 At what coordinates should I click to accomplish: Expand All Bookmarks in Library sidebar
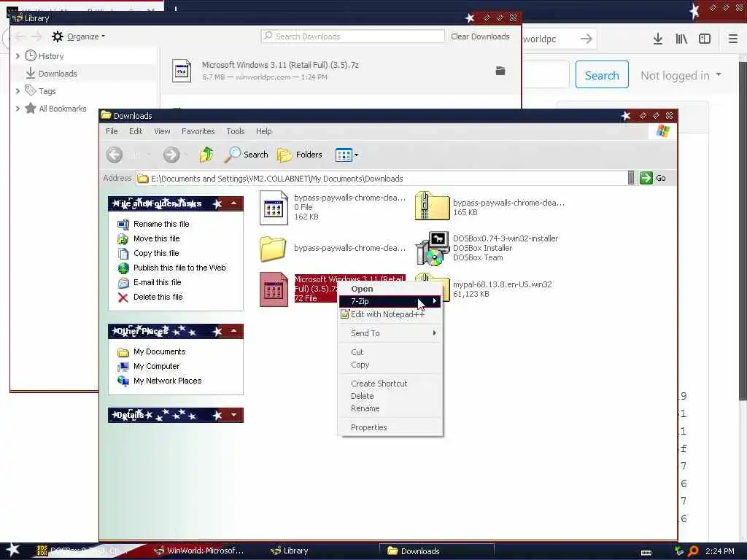(18, 109)
